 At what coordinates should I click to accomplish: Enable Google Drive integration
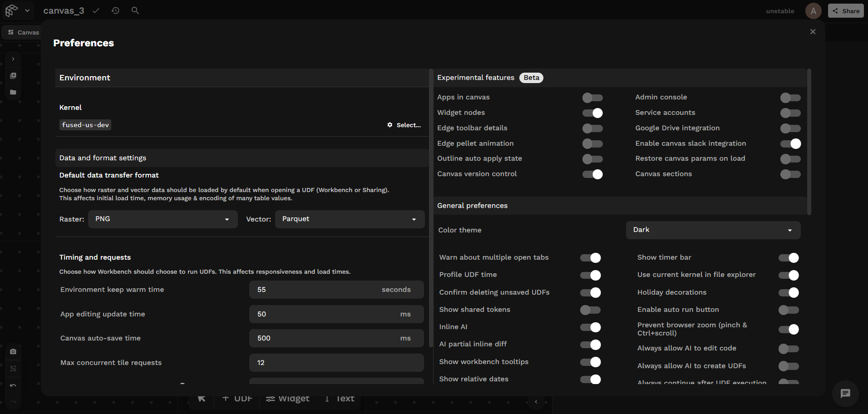(x=790, y=128)
